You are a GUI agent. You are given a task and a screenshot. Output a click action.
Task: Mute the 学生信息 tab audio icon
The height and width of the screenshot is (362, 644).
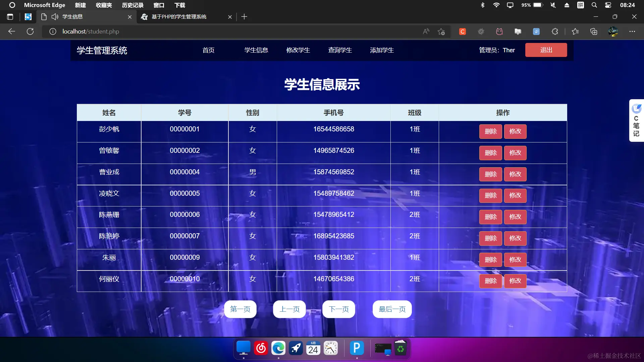[x=55, y=17]
